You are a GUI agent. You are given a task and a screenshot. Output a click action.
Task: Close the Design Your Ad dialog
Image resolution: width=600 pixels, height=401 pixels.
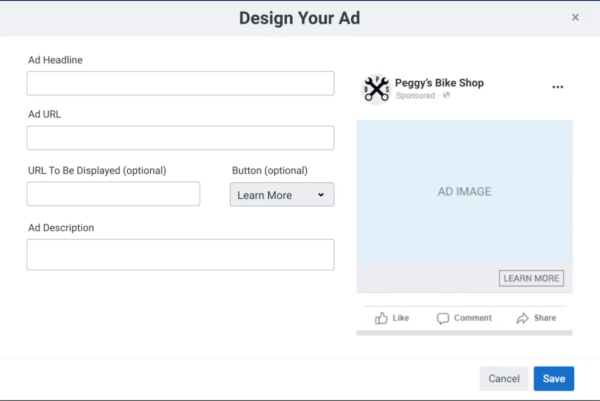575,17
